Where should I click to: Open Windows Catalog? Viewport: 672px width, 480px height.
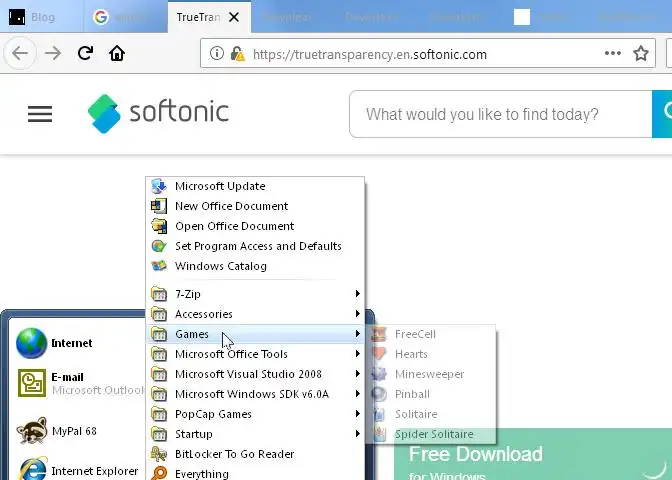point(255,266)
